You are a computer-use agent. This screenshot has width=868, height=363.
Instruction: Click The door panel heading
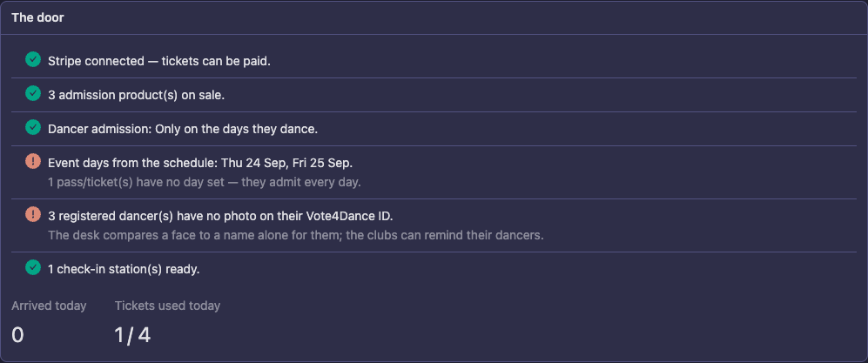pyautogui.click(x=37, y=17)
